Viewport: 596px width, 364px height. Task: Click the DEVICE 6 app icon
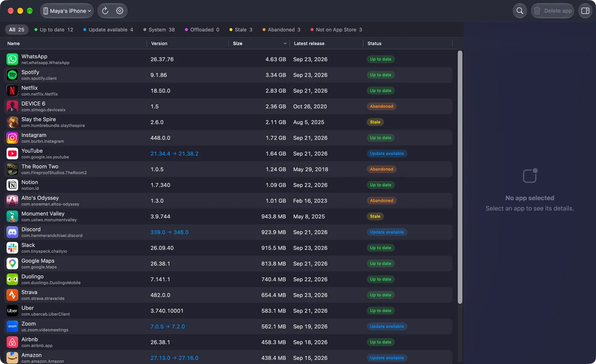pyautogui.click(x=12, y=106)
